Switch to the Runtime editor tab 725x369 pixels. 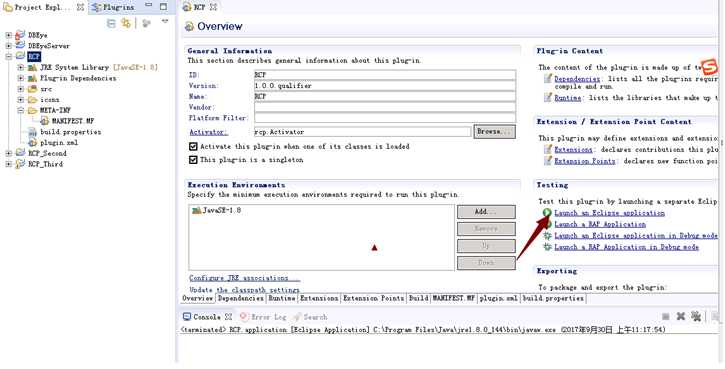[282, 298]
